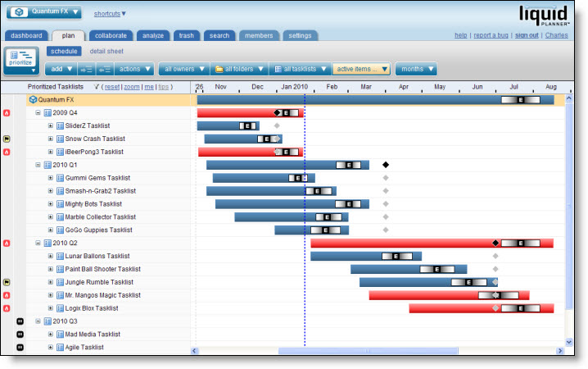Screen dimensions: 588x369
Task: Switch to the analyze tab
Action: point(153,35)
